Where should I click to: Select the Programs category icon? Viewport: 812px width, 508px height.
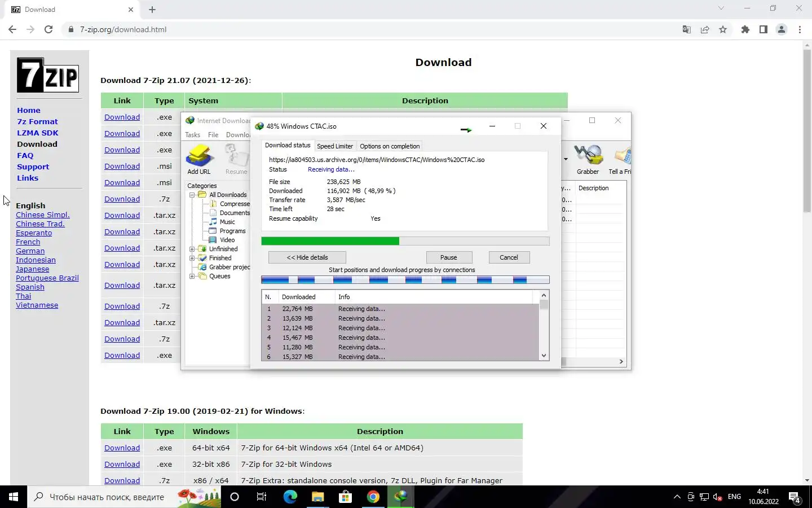tap(213, 231)
